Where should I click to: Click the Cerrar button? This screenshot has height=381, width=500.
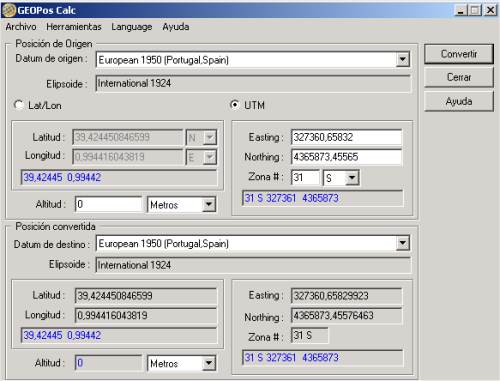click(459, 77)
